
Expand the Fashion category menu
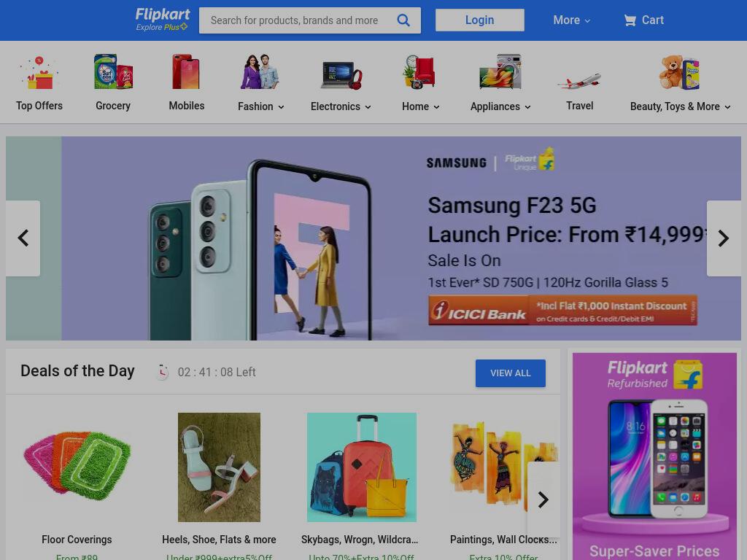(261, 106)
